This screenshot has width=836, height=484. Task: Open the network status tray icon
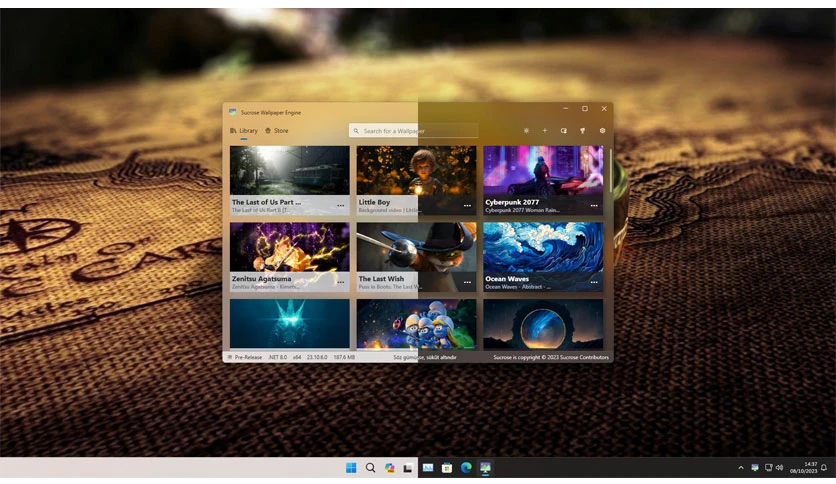tap(768, 467)
